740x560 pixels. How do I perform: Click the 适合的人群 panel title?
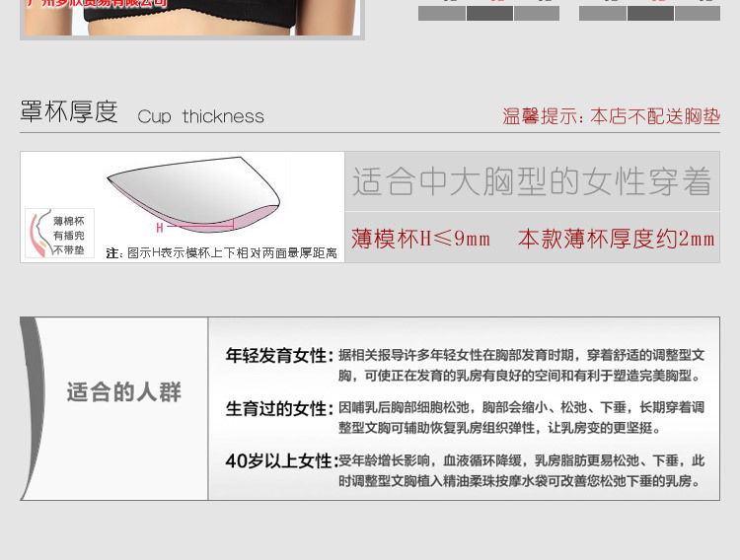(x=124, y=392)
